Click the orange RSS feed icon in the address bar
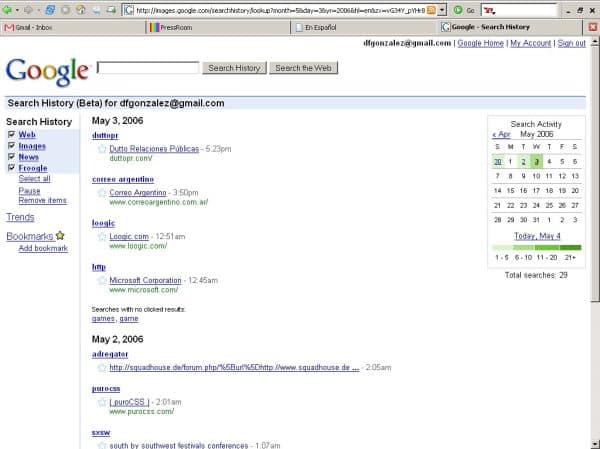This screenshot has height=449, width=600. pyautogui.click(x=431, y=10)
